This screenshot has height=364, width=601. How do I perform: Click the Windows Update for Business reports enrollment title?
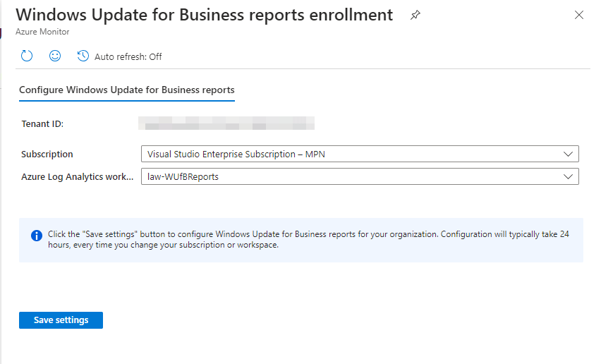[205, 15]
